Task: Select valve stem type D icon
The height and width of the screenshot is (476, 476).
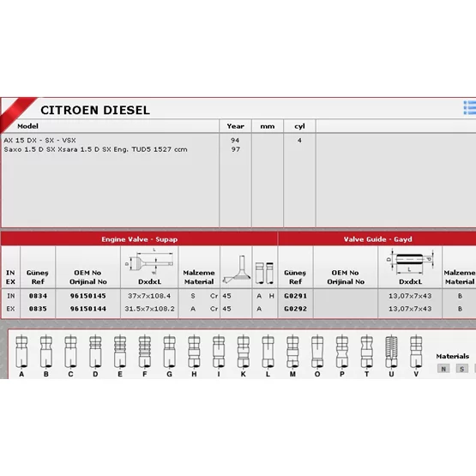Action: pos(95,352)
